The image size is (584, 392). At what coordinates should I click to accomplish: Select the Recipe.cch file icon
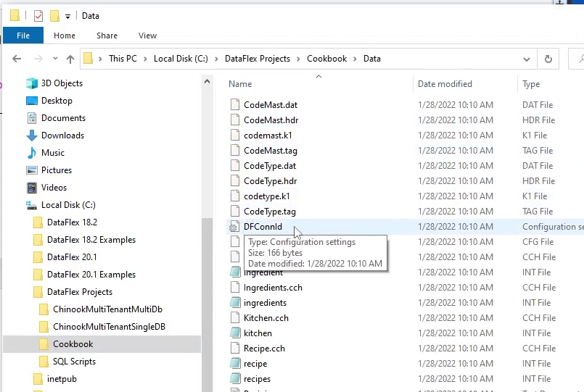pyautogui.click(x=234, y=349)
